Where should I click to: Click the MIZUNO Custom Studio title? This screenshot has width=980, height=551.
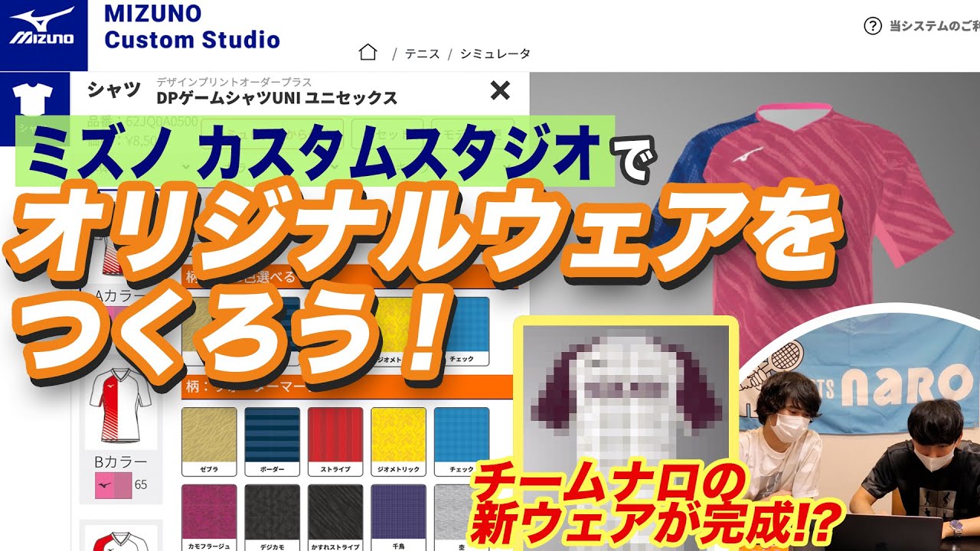191,27
